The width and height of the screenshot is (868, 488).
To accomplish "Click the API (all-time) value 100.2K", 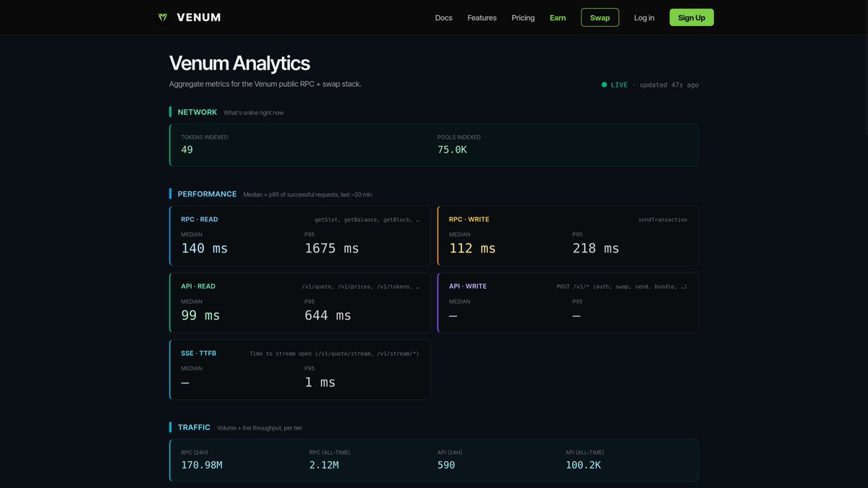I will pyautogui.click(x=583, y=465).
